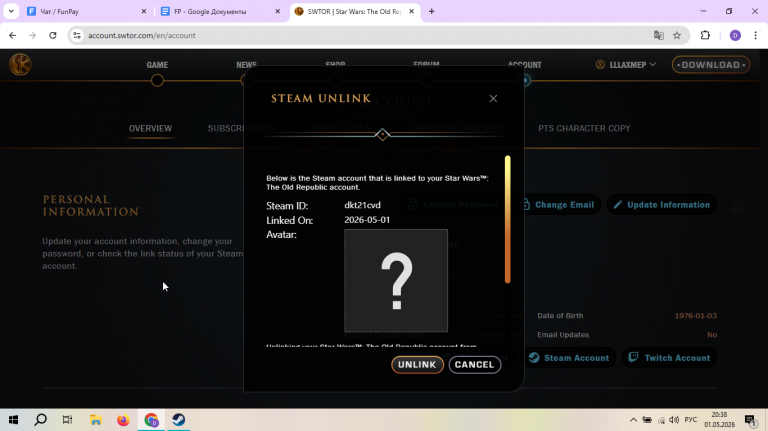This screenshot has height=431, width=768.
Task: Open Steam from taskbar
Action: coord(178,420)
